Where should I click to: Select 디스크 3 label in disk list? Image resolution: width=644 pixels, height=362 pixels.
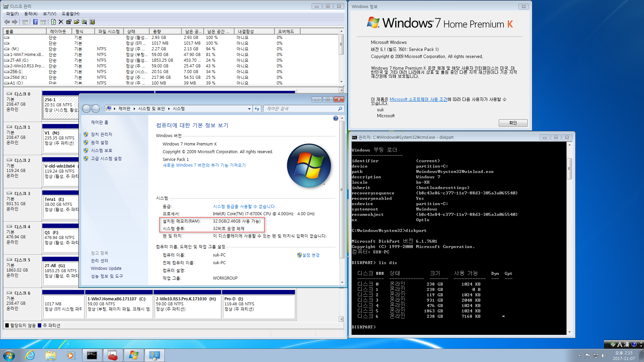coord(22,194)
